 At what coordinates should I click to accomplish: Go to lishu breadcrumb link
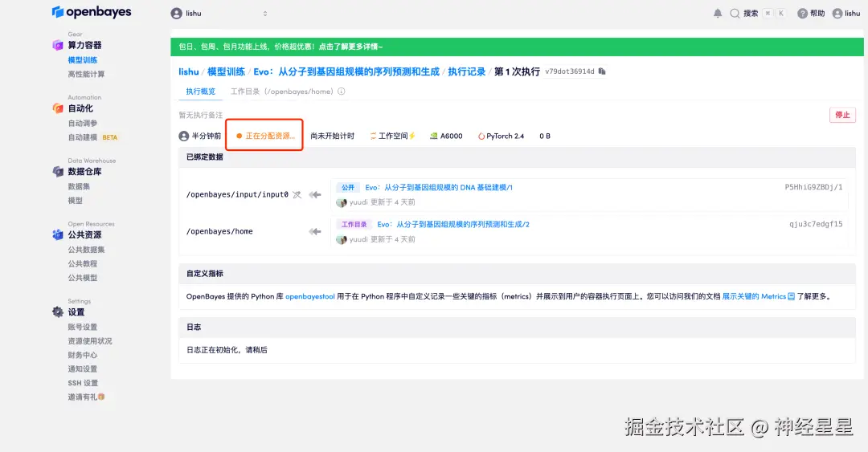pos(188,72)
